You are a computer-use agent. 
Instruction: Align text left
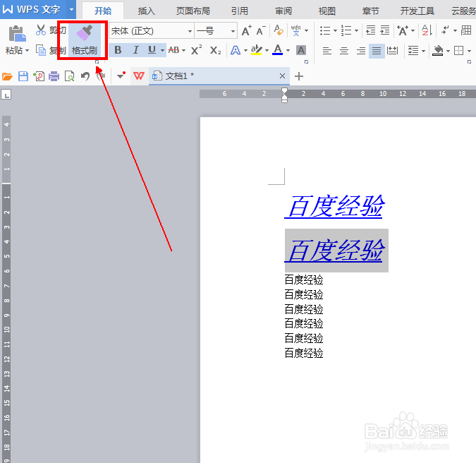point(327,50)
